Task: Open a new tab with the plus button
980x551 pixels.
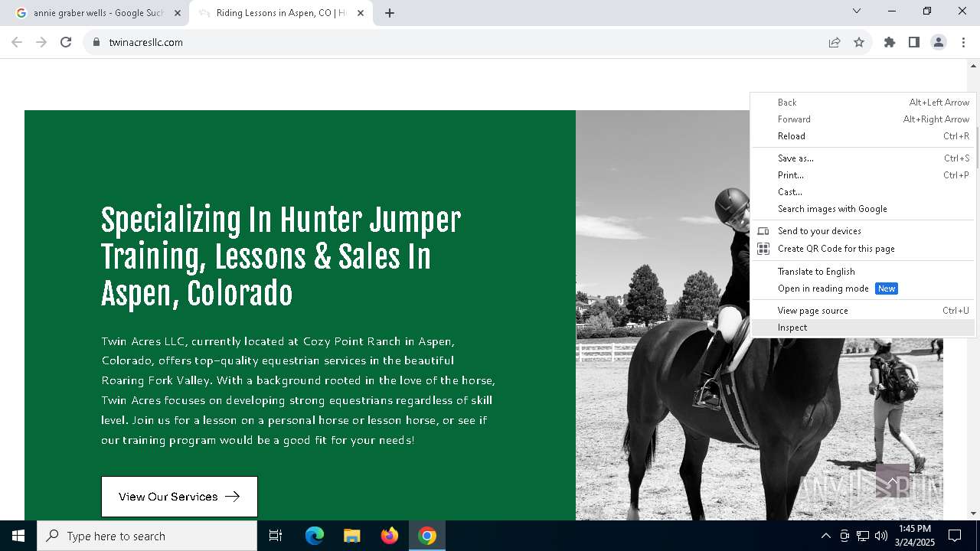Action: (x=390, y=13)
